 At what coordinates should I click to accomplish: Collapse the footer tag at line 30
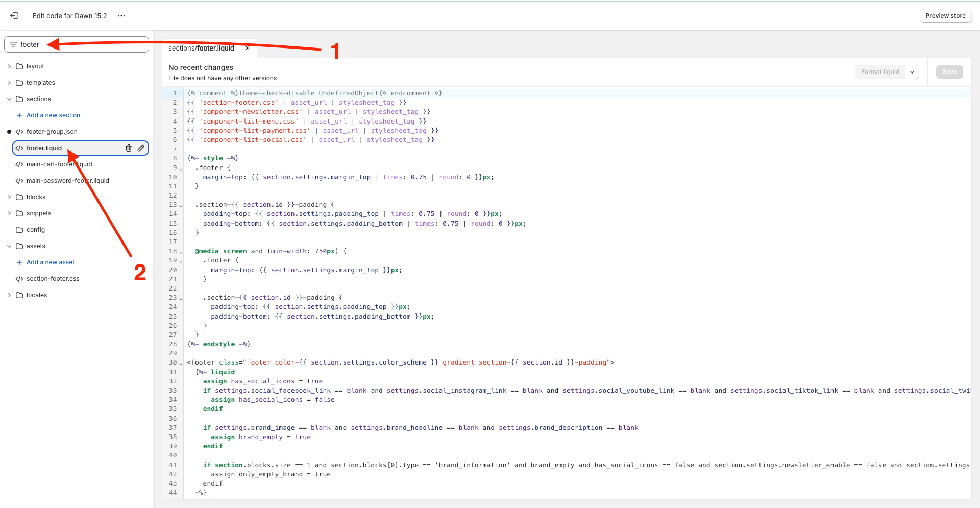[x=181, y=364]
